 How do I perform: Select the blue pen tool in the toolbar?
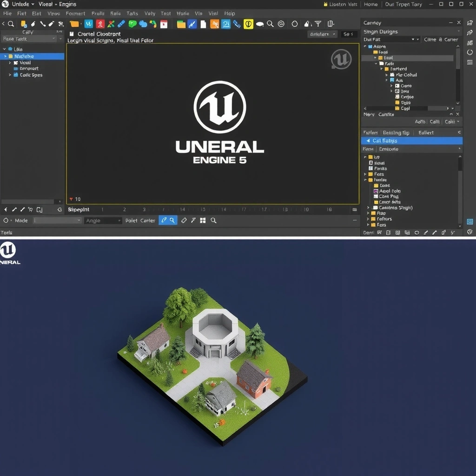(121, 24)
